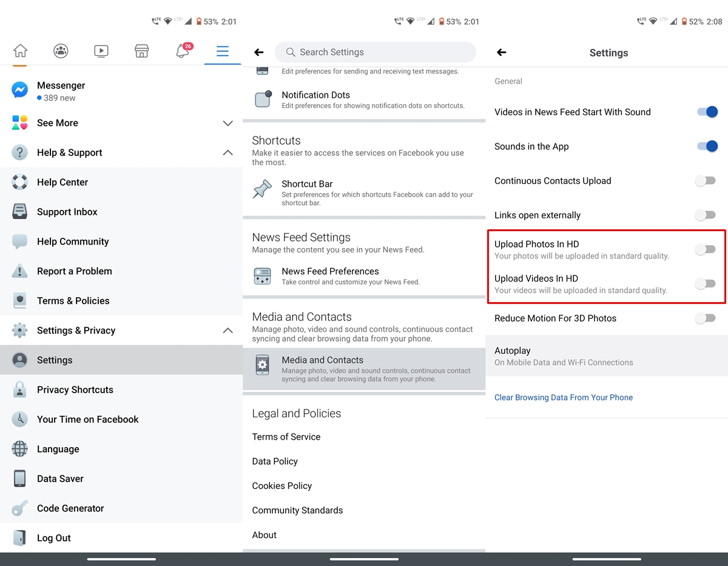The height and width of the screenshot is (566, 728).
Task: Enable Upload Videos In HD switch
Action: tap(706, 284)
